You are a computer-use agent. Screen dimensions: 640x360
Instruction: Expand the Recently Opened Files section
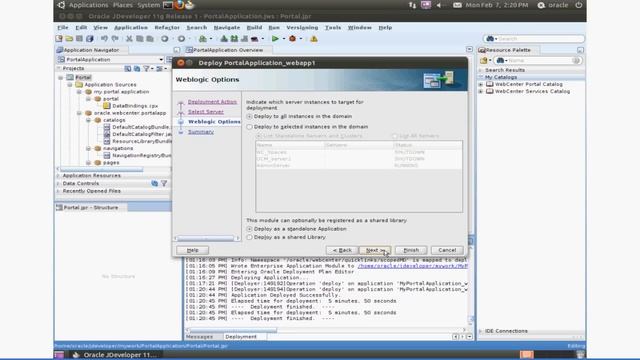pyautogui.click(x=58, y=191)
